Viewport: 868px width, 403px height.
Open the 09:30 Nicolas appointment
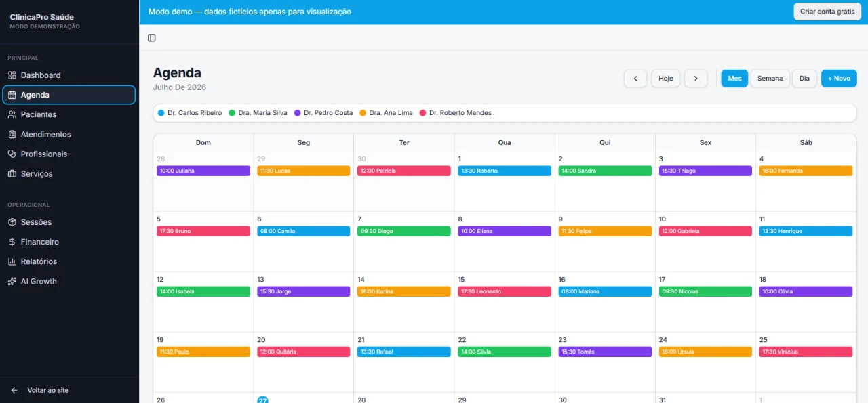(705, 291)
